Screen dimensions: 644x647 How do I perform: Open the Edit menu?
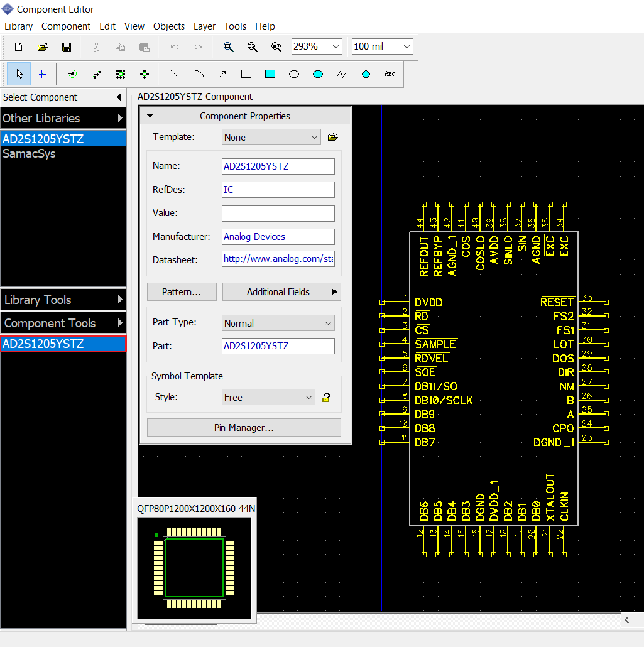[107, 26]
